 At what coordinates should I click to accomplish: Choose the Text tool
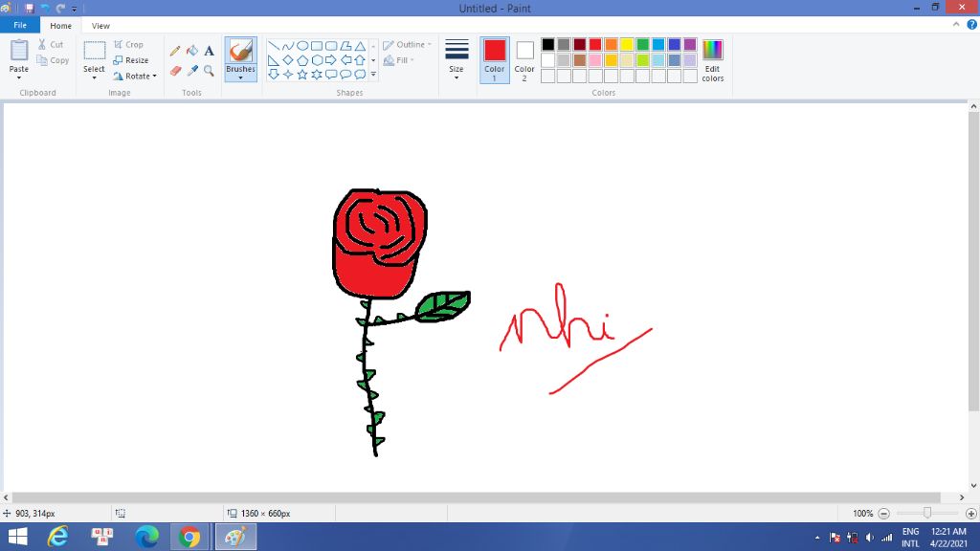click(209, 51)
